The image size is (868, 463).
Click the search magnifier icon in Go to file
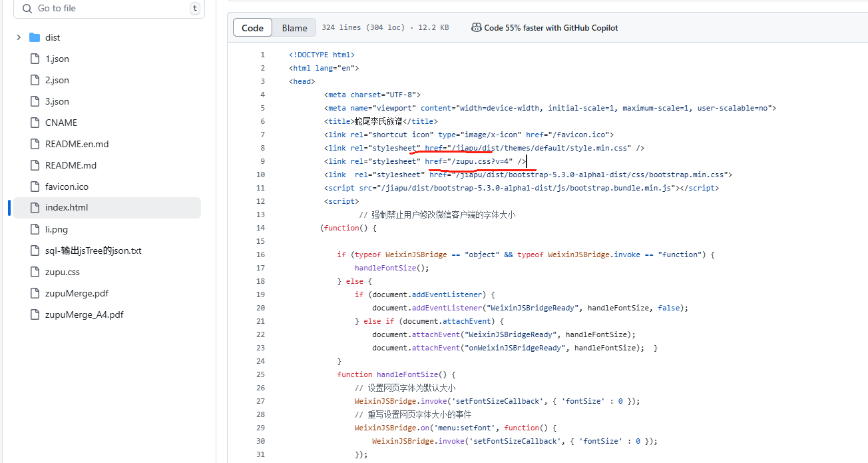pyautogui.click(x=27, y=9)
